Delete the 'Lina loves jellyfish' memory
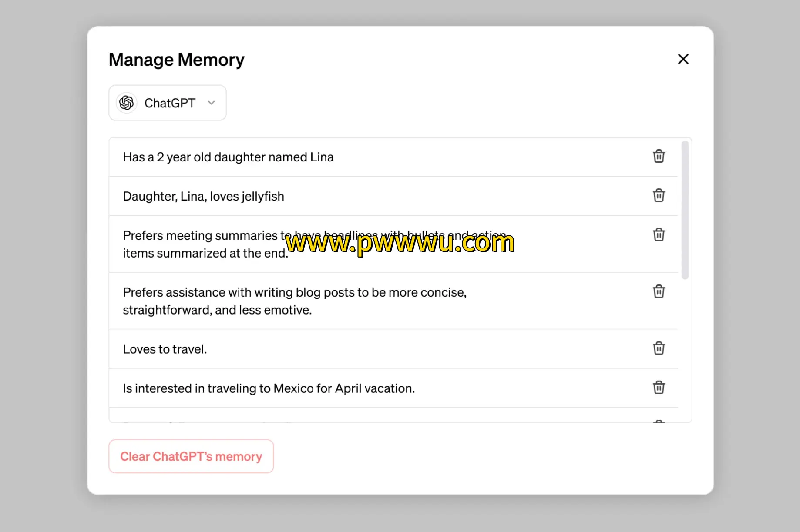The height and width of the screenshot is (532, 800). 659,195
